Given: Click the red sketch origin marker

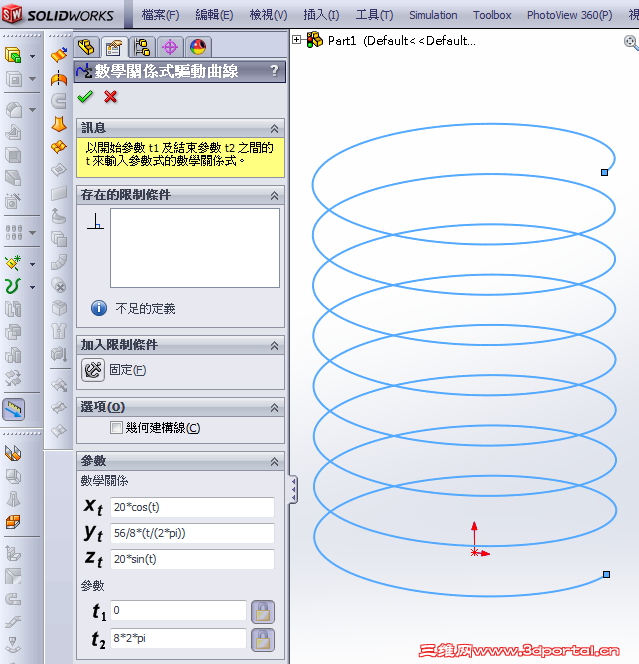Looking at the screenshot, I should pyautogui.click(x=475, y=552).
